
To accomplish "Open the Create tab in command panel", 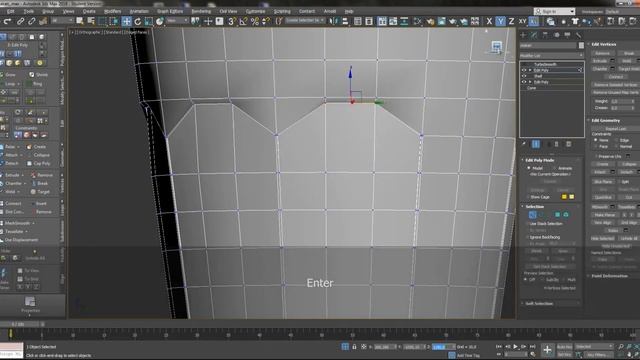I will click(523, 35).
